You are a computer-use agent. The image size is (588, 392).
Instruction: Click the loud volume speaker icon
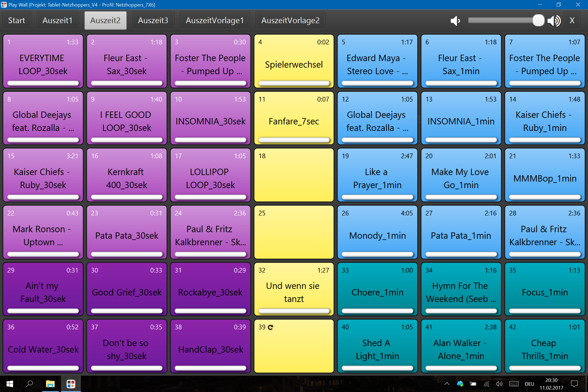554,21
